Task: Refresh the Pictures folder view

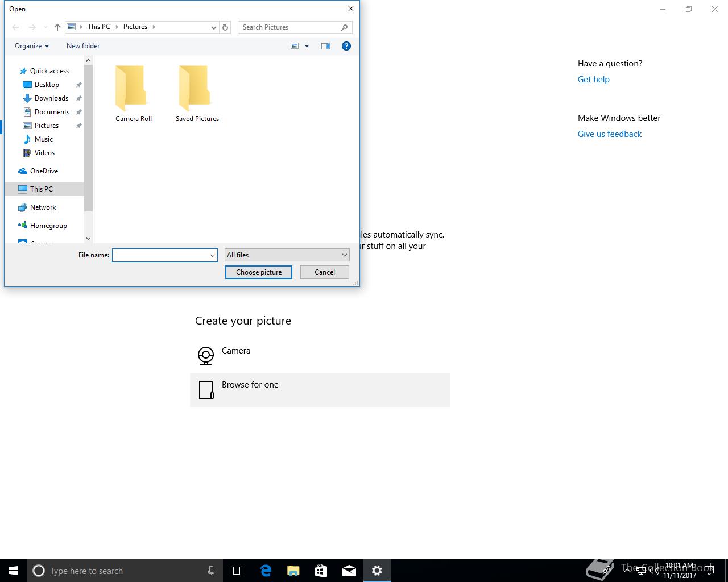Action: pos(225,27)
